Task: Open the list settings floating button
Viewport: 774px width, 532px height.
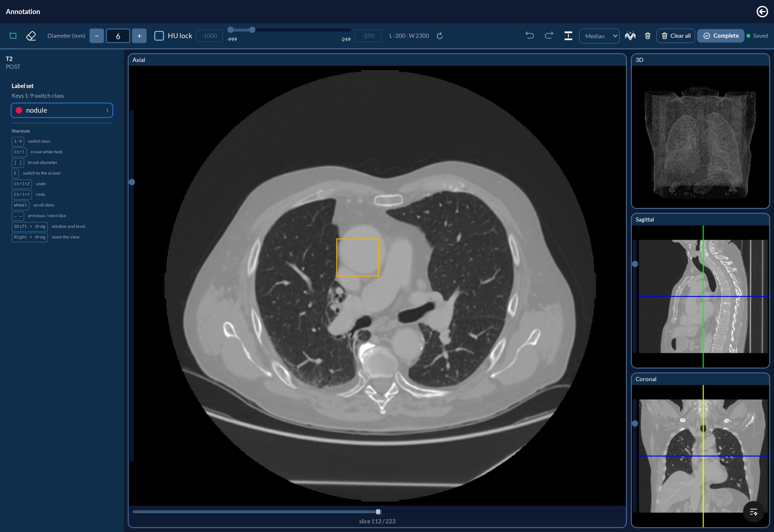Action: click(x=753, y=512)
